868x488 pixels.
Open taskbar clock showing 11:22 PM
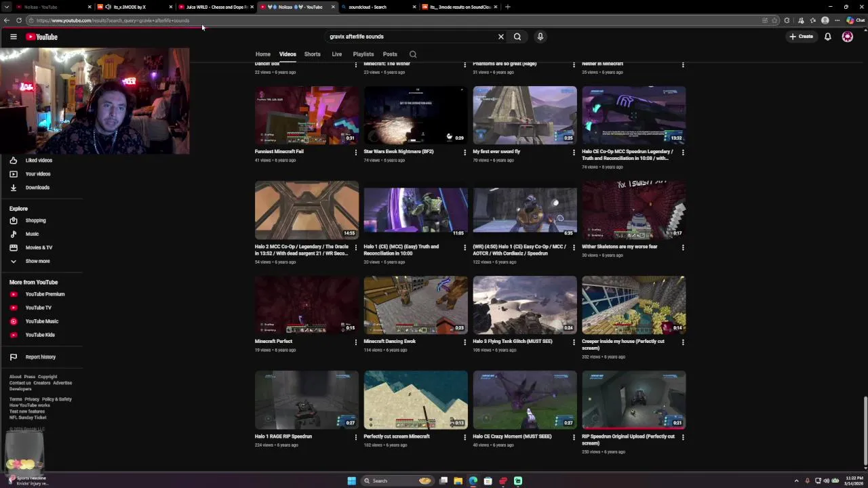coord(854,481)
